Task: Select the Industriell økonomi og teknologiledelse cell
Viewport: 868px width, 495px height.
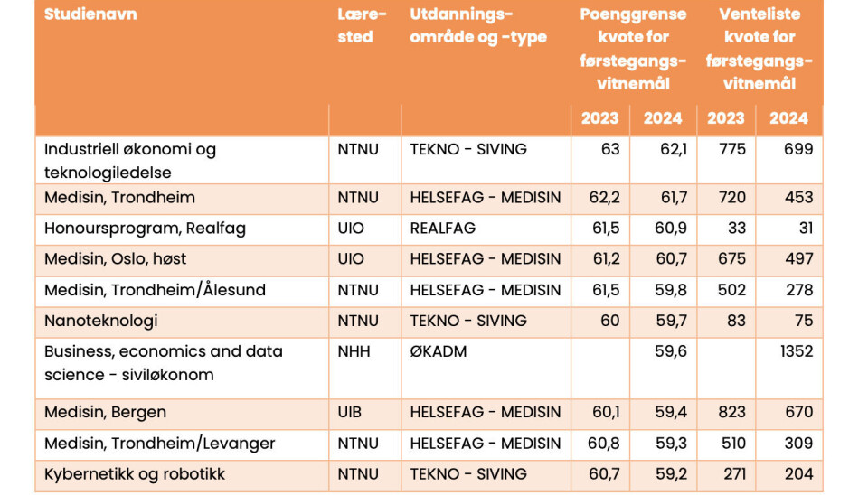Action: tap(130, 161)
